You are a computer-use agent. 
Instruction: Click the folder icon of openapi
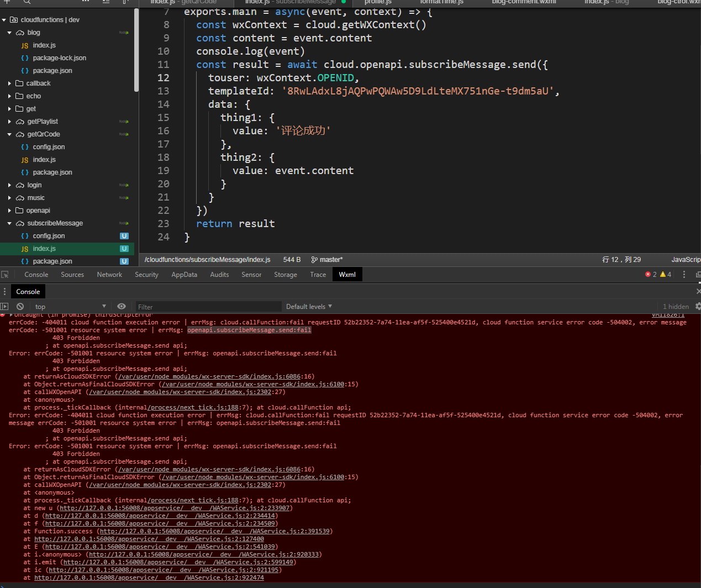point(19,211)
